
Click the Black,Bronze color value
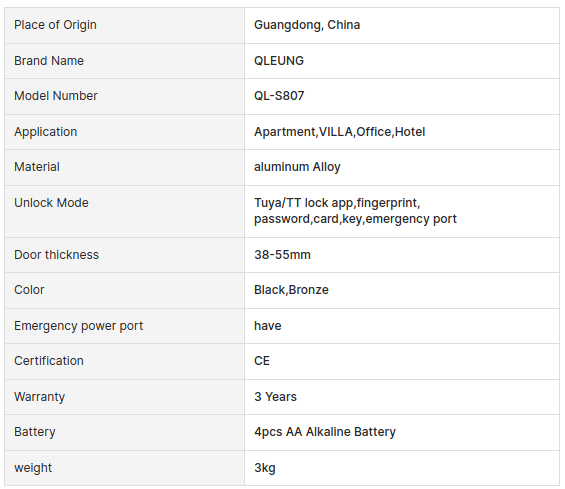291,290
